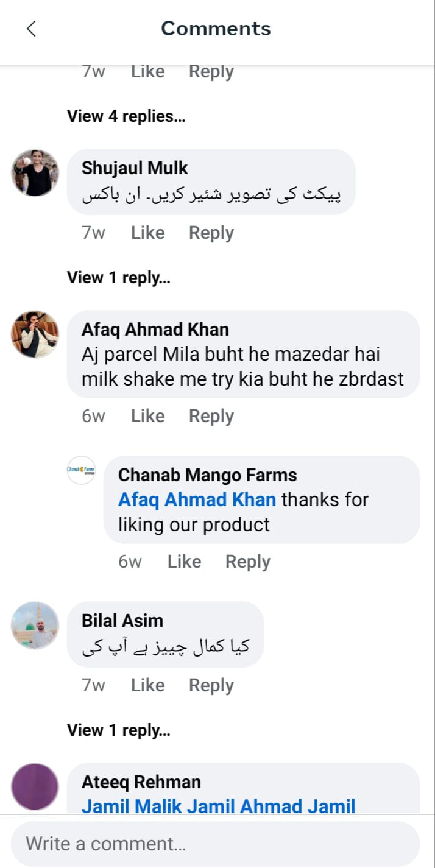Like Afaq Ahmad Khan's comment
This screenshot has width=435, height=868.
(148, 416)
